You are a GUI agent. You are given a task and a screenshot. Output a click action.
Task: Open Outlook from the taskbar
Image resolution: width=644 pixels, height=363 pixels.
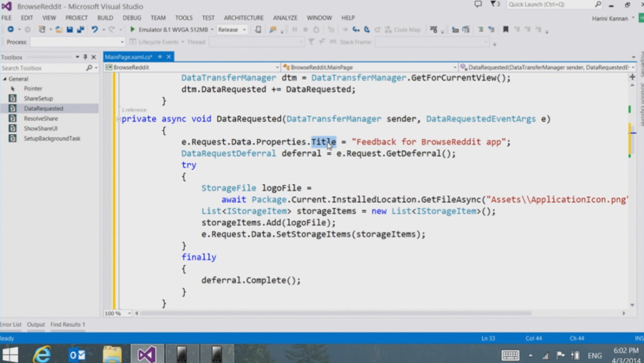click(x=77, y=354)
